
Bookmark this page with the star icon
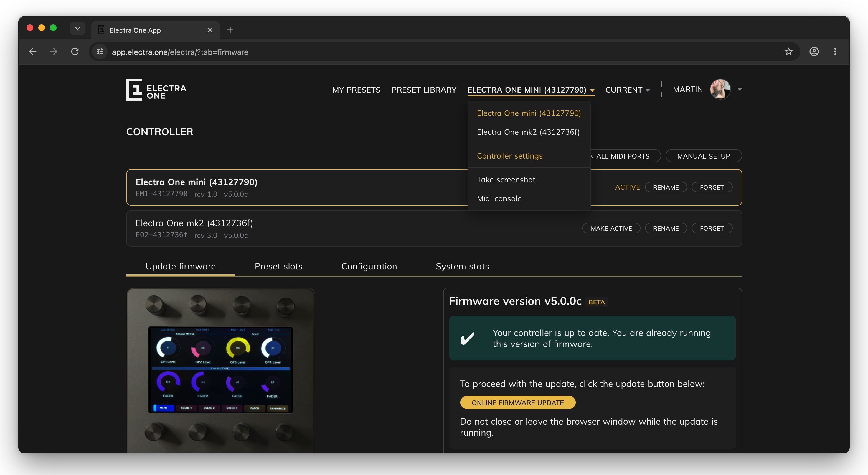click(788, 52)
